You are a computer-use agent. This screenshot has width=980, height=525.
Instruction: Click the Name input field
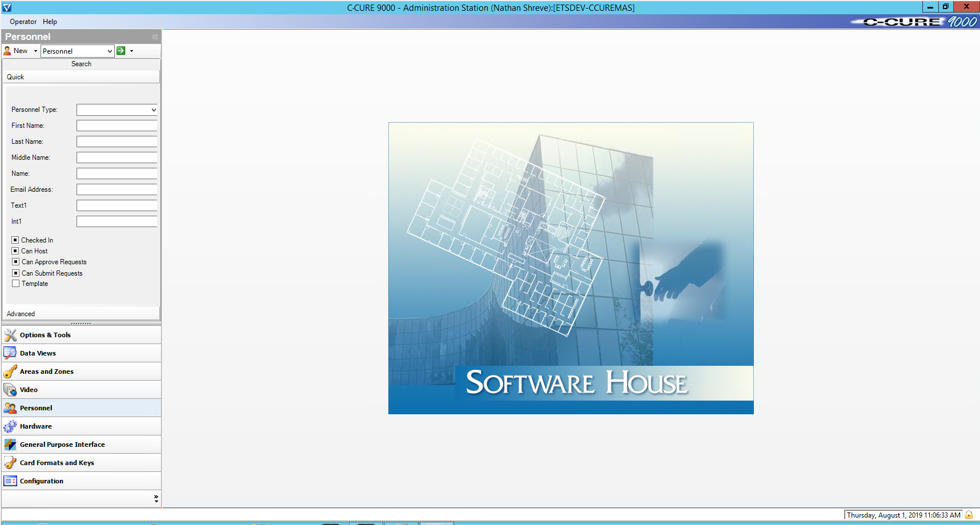(117, 173)
